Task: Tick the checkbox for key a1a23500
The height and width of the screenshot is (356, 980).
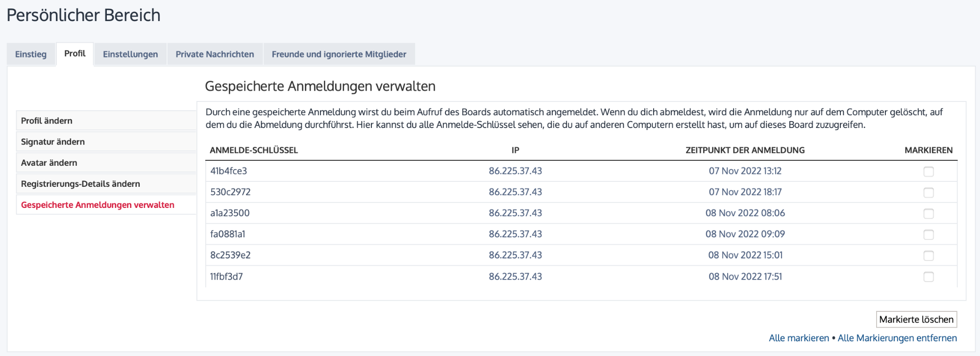Action: [x=928, y=214]
